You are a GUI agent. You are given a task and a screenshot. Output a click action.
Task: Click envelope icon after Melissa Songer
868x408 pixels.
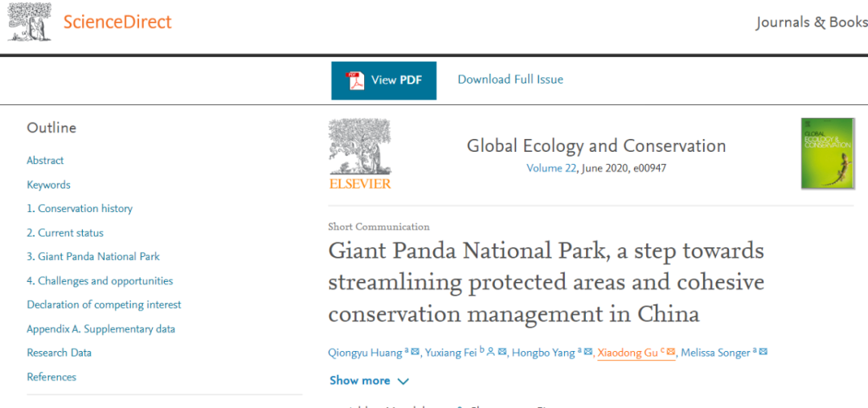(764, 352)
